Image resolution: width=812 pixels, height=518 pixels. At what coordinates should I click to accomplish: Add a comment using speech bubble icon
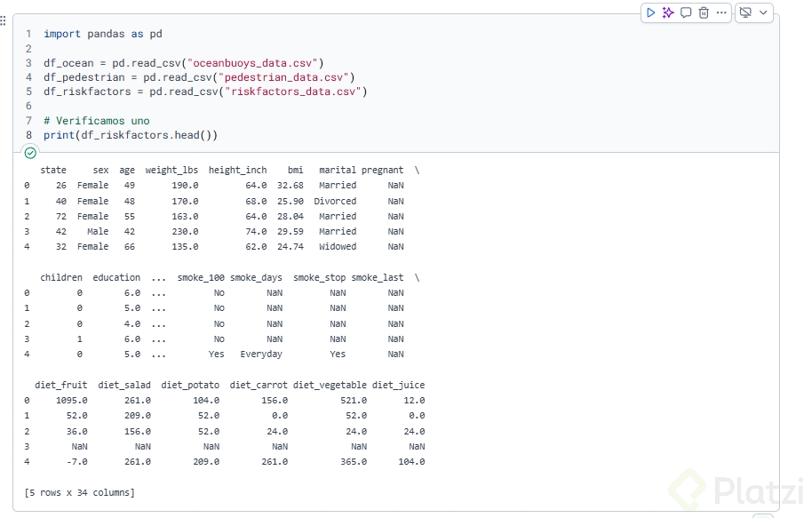pyautogui.click(x=686, y=12)
